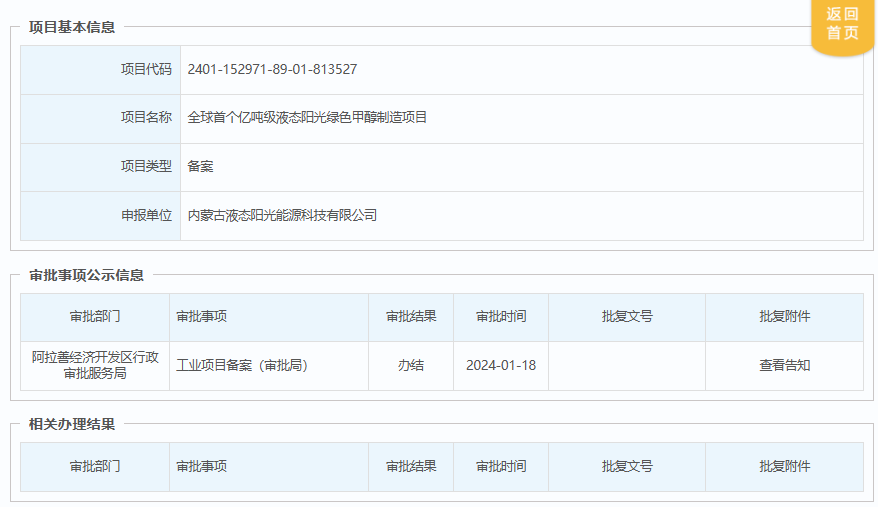
Task: Select the 工业项目备案（审批局） item cell
Action: [x=242, y=365]
